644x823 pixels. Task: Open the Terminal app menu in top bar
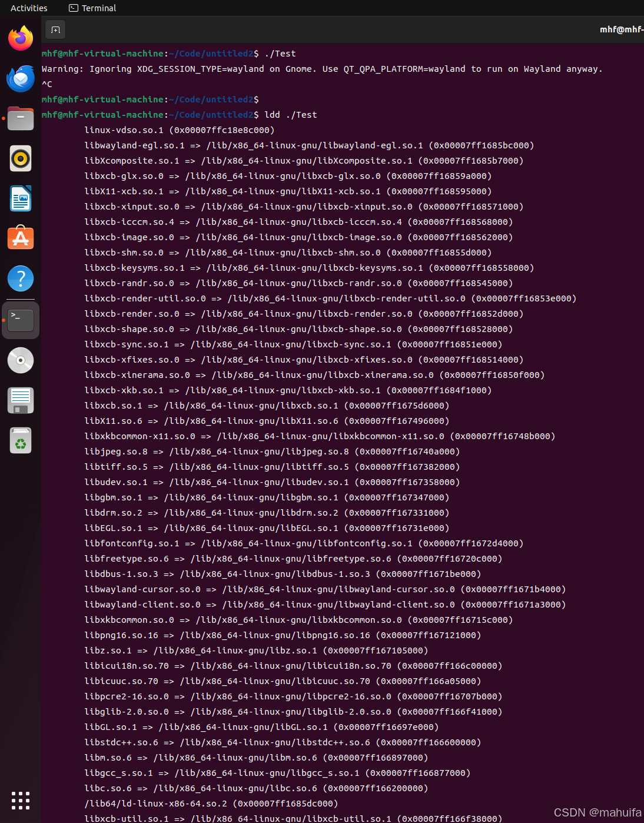point(92,8)
